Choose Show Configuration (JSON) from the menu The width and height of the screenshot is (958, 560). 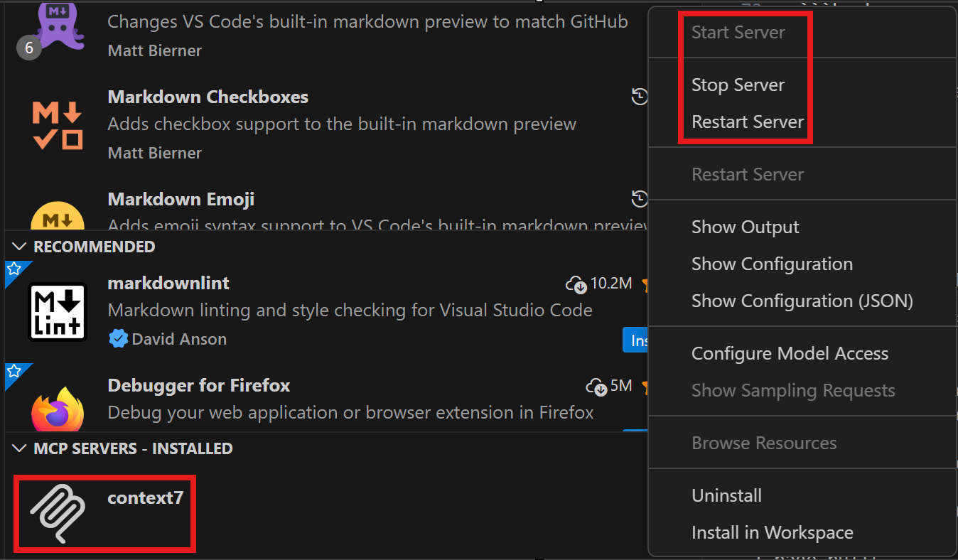pyautogui.click(x=802, y=301)
